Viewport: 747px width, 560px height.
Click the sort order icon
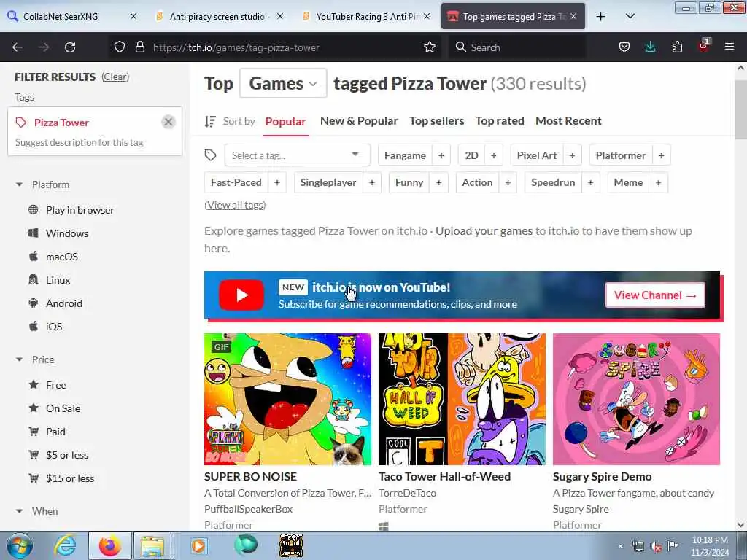[x=210, y=122]
